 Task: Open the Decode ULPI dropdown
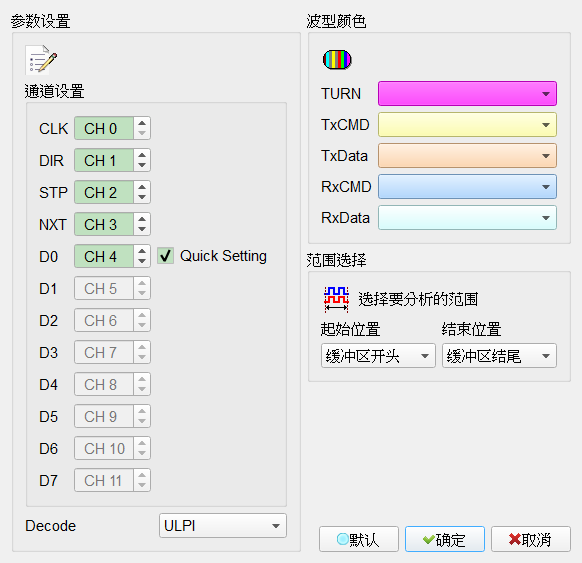[x=223, y=526]
